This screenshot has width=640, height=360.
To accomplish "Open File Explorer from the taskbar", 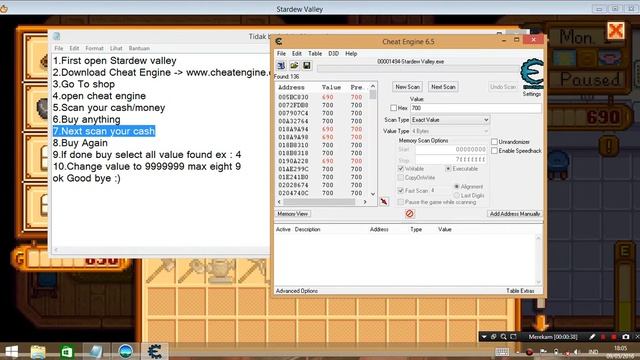I will pyautogui.click(x=38, y=351).
